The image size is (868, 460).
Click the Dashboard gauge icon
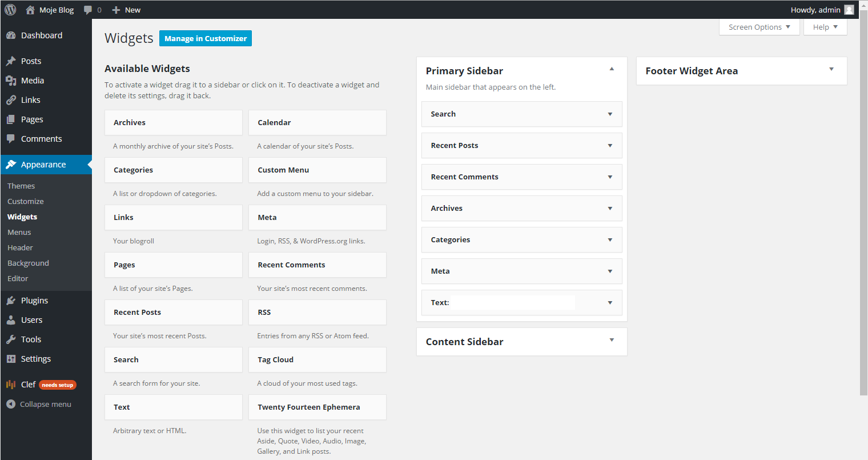[x=11, y=35]
